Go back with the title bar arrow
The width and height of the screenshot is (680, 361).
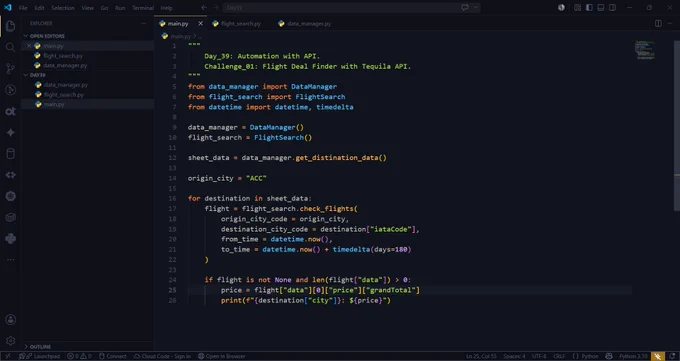(204, 8)
